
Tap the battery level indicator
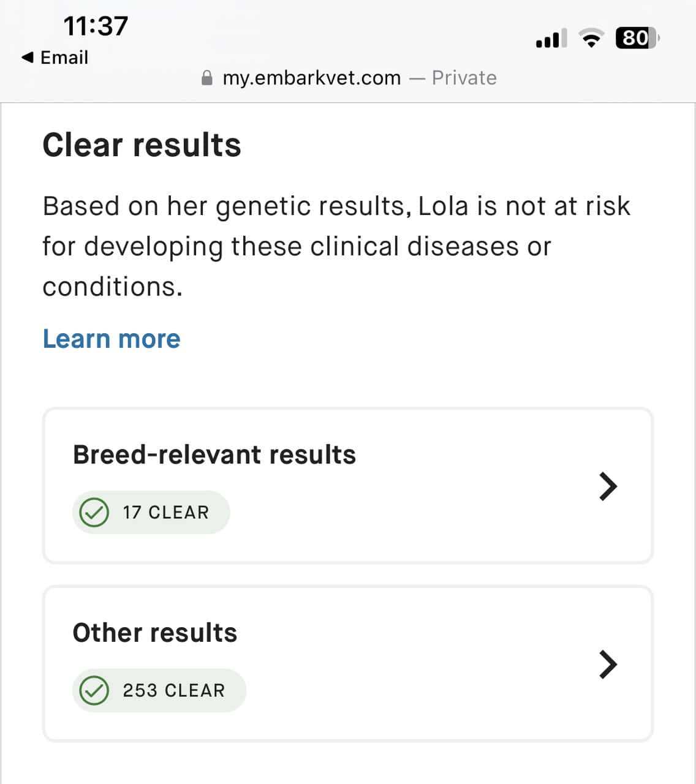638,39
